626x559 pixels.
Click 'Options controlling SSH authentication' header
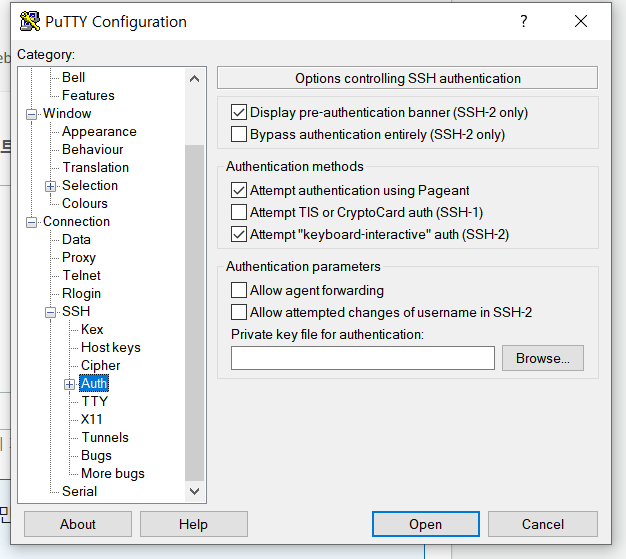tap(408, 78)
